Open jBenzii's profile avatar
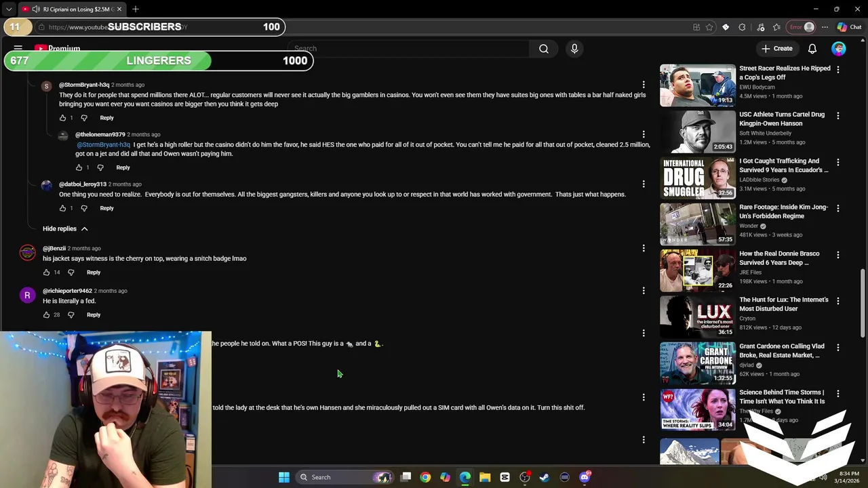The width and height of the screenshot is (868, 488). (x=27, y=253)
